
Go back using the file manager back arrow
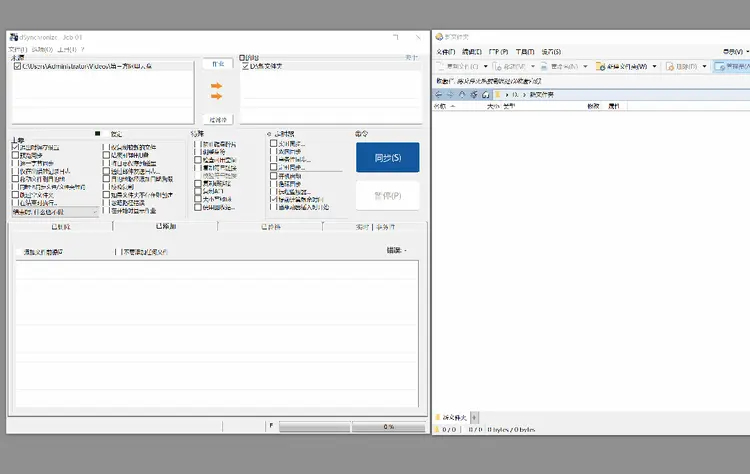(x=438, y=94)
